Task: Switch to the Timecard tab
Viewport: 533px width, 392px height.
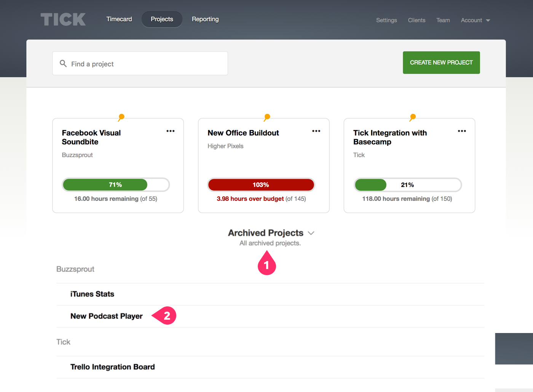Action: (x=119, y=19)
